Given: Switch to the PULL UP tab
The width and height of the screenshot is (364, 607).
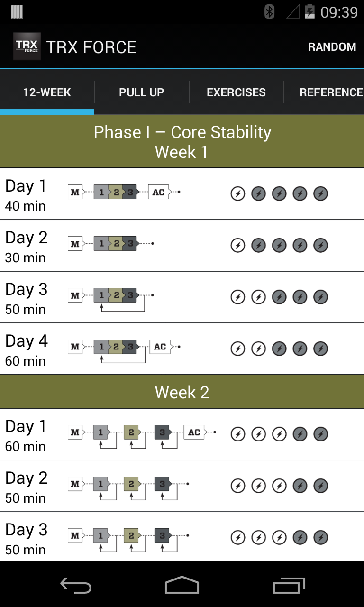Looking at the screenshot, I should (x=141, y=92).
